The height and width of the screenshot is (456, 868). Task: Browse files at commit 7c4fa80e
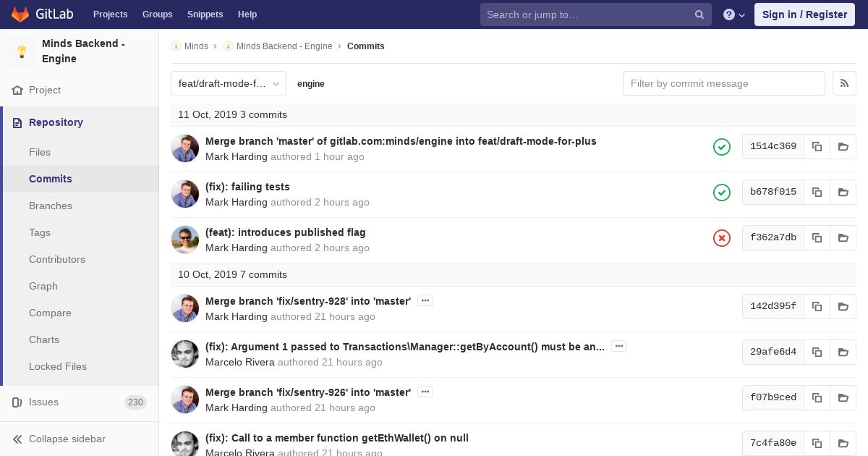coord(843,443)
